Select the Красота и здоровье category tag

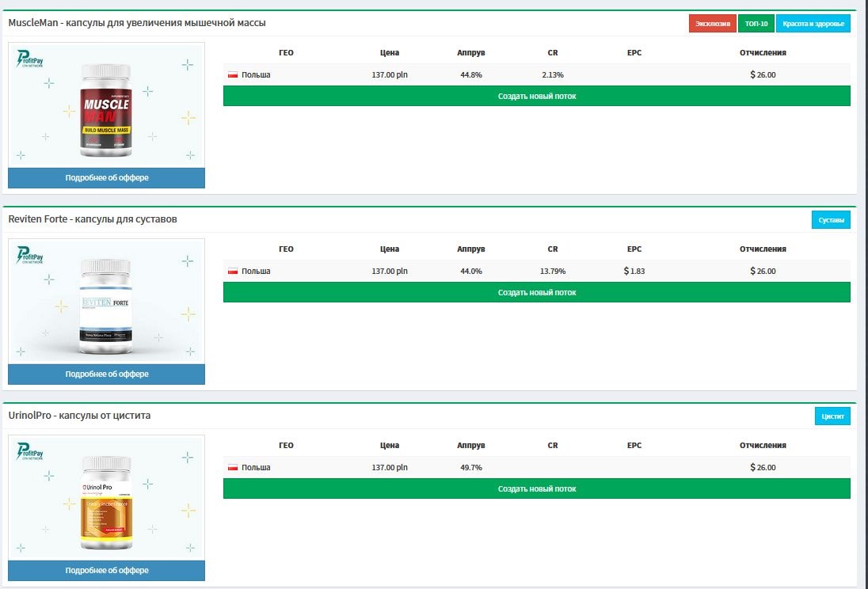pos(813,23)
